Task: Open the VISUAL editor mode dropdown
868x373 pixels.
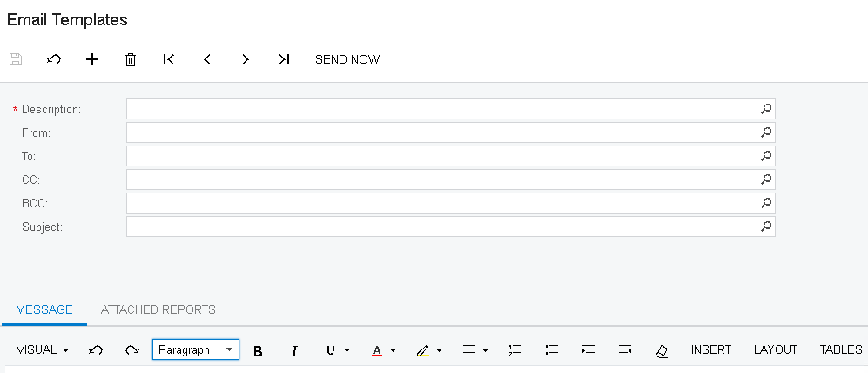Action: [43, 349]
